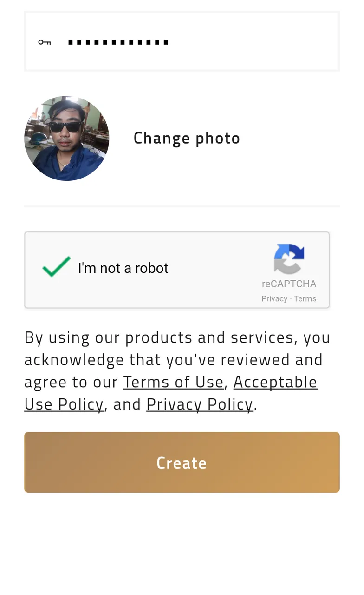The width and height of the screenshot is (364, 595).
Task: Click the reCAPTCHA arrows logo icon
Action: pyautogui.click(x=289, y=258)
